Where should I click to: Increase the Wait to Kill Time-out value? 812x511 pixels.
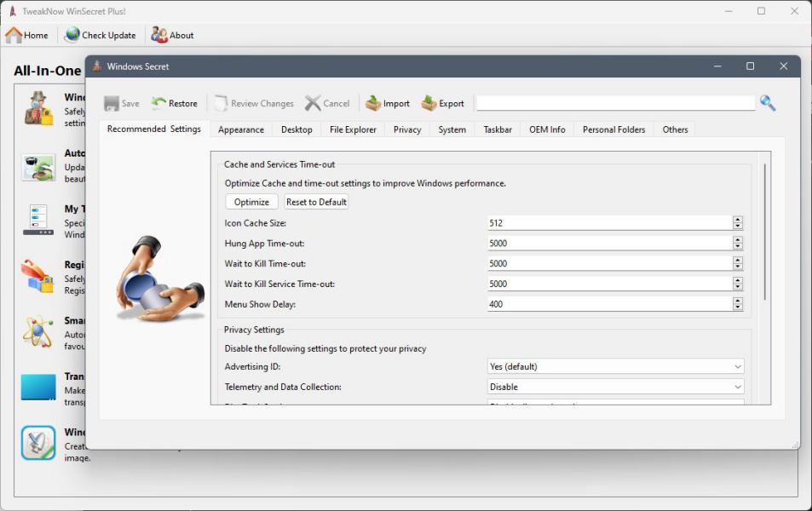click(738, 260)
